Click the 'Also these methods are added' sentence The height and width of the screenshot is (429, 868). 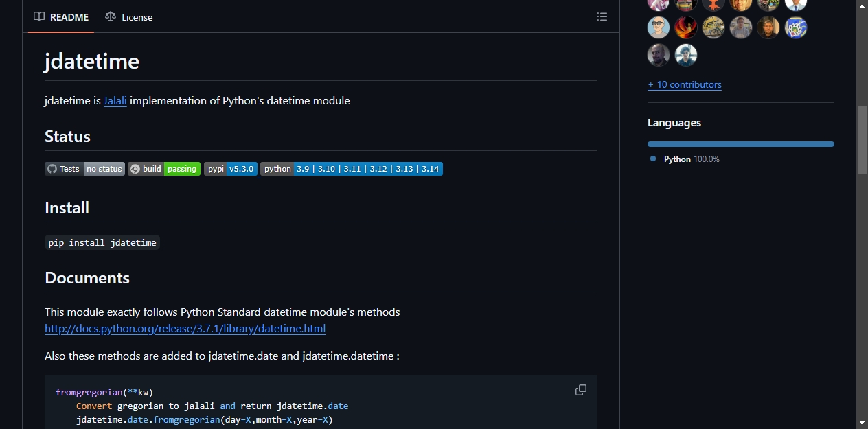222,356
